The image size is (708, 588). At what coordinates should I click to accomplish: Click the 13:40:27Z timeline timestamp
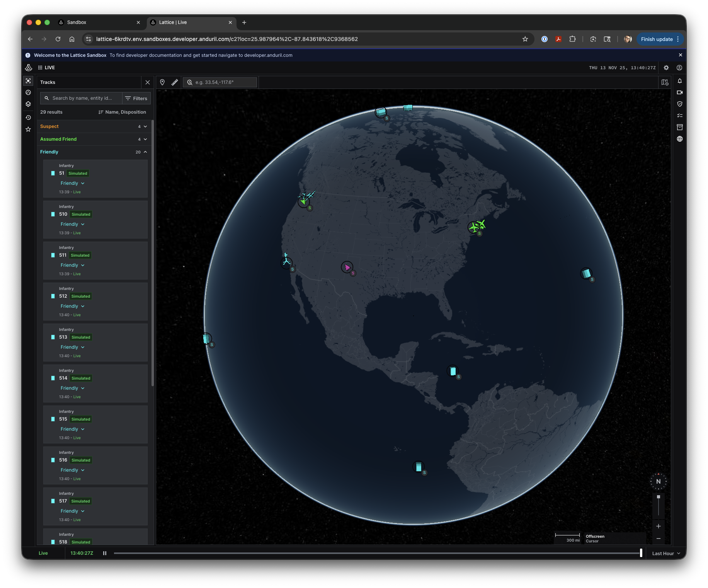[82, 553]
